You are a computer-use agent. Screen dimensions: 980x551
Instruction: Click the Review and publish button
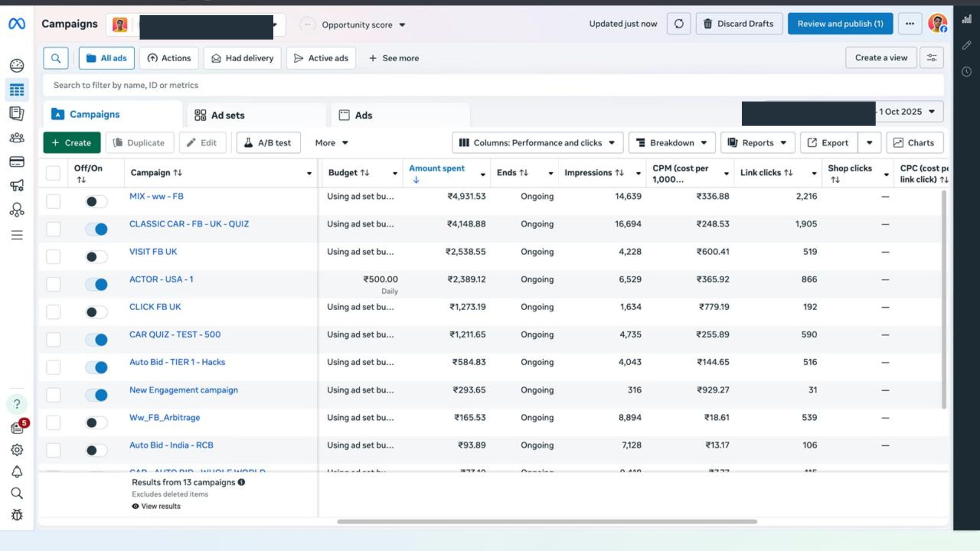[840, 23]
